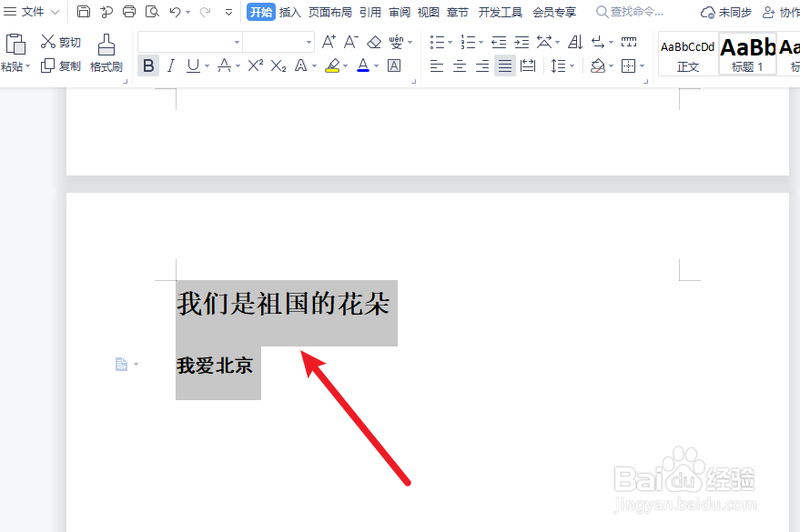Apply the 标题 1 style
This screenshot has height=532, width=800.
point(746,54)
